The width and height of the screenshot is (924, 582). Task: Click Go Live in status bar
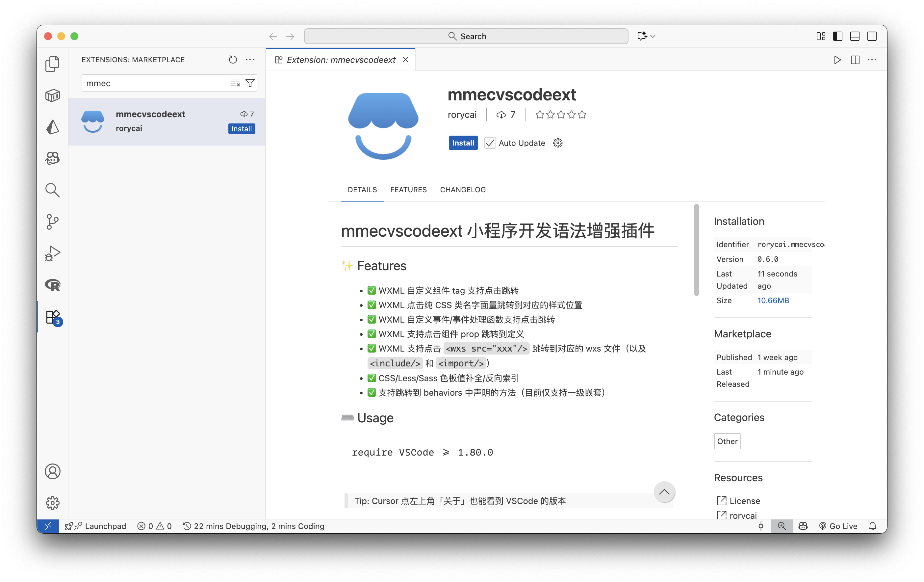coord(839,526)
